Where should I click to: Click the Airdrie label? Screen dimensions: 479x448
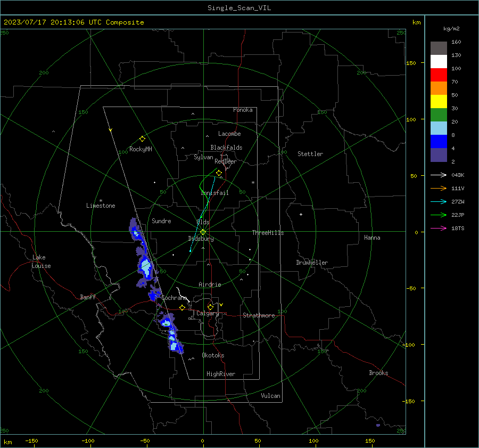point(210,284)
